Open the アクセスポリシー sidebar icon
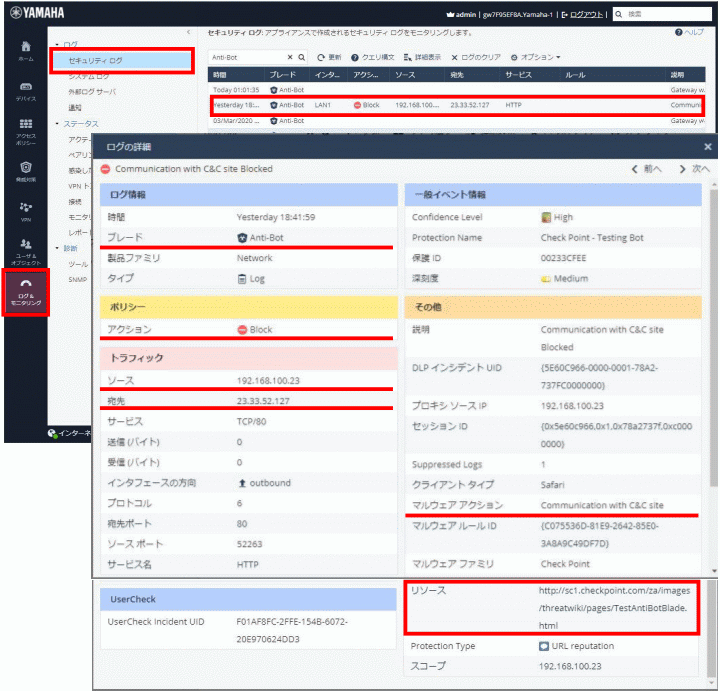The height and width of the screenshot is (691, 720). coord(25,129)
